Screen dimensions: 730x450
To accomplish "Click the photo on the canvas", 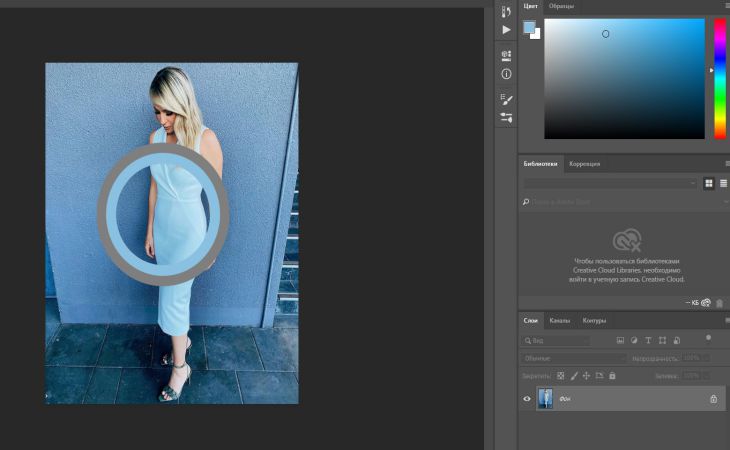I will pos(172,234).
